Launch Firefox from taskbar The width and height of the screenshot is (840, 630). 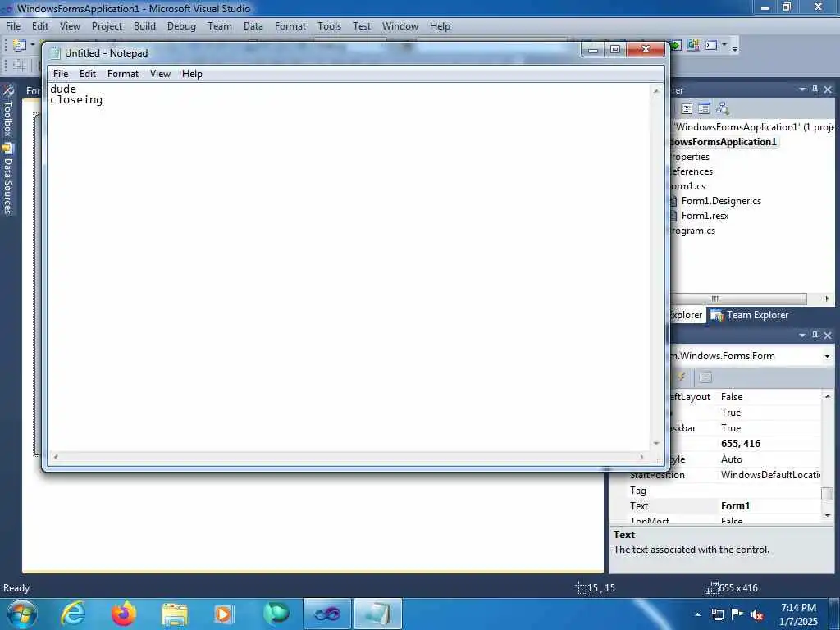click(x=124, y=614)
